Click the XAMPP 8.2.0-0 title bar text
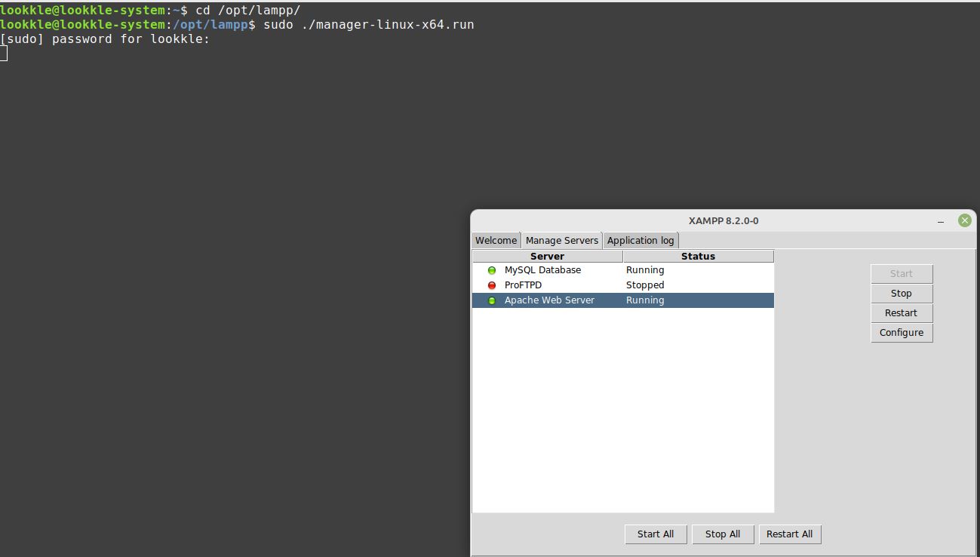The image size is (980, 557). [723, 221]
